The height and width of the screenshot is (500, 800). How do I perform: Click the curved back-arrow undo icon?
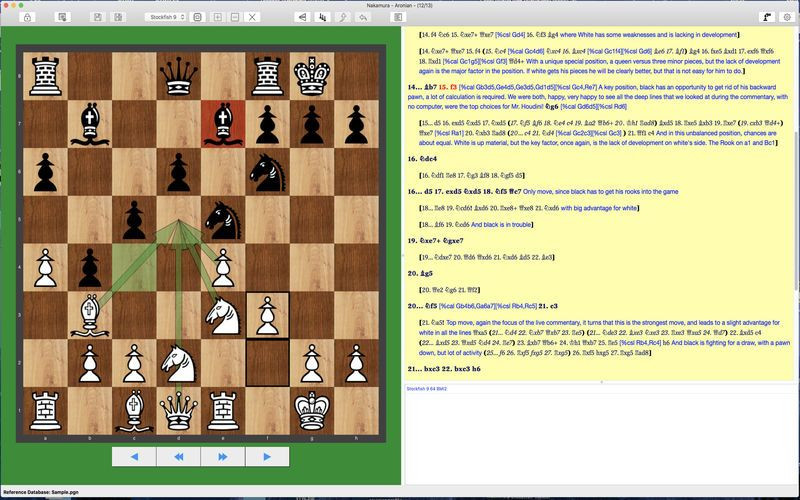tap(363, 17)
